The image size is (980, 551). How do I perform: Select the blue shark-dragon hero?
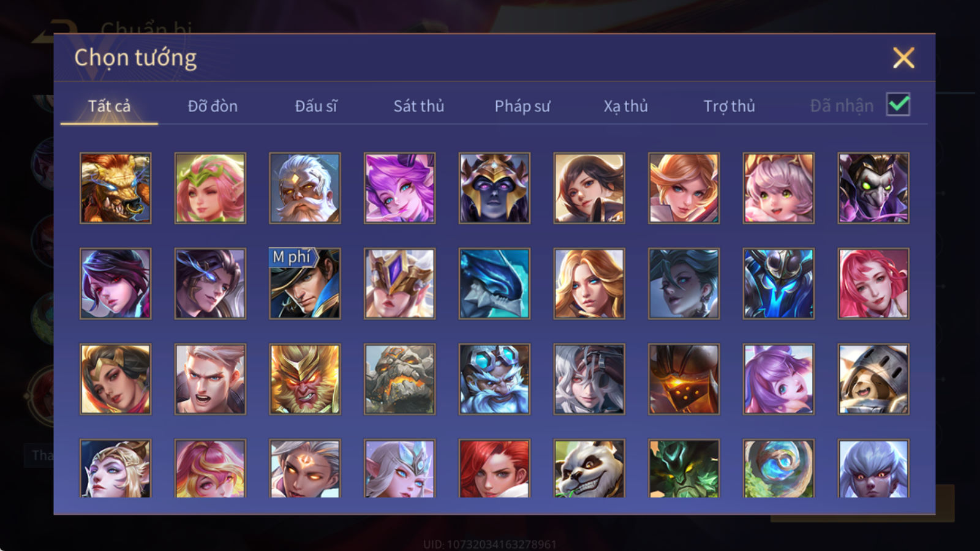point(494,283)
